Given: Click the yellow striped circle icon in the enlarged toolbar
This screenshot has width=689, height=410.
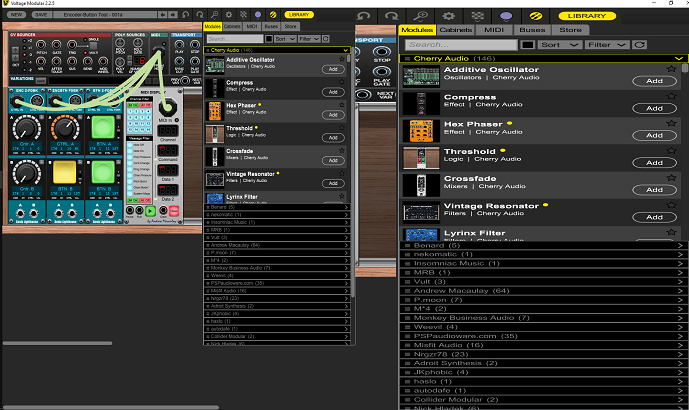Looking at the screenshot, I should point(535,16).
